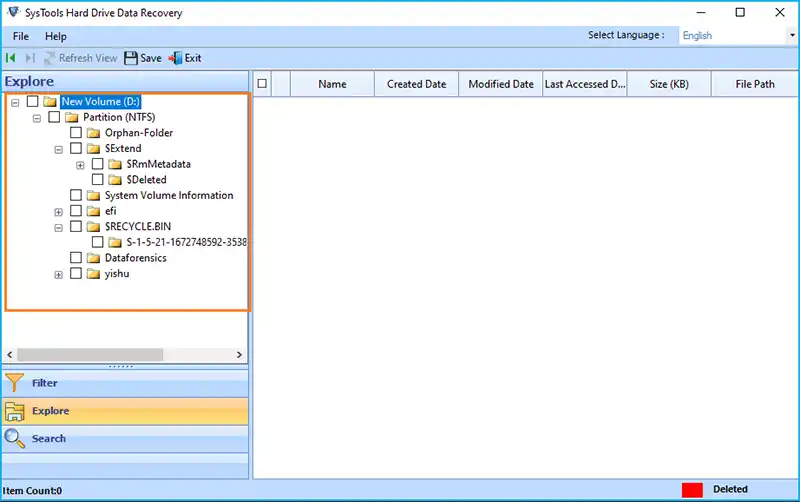Check the Orphan-Folder checkbox
This screenshot has width=800, height=502.
(x=76, y=133)
